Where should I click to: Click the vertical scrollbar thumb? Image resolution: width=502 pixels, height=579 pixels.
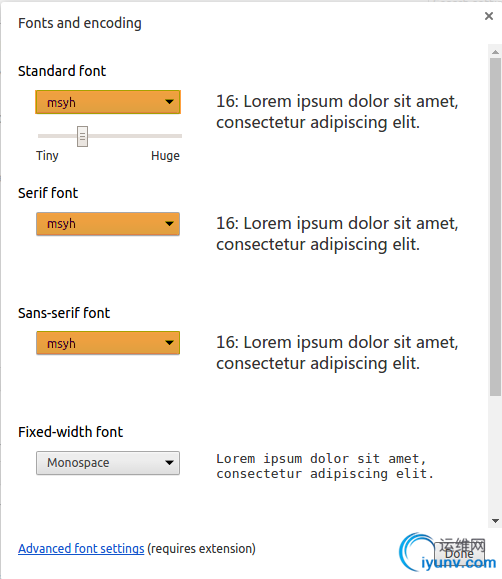pos(495,227)
